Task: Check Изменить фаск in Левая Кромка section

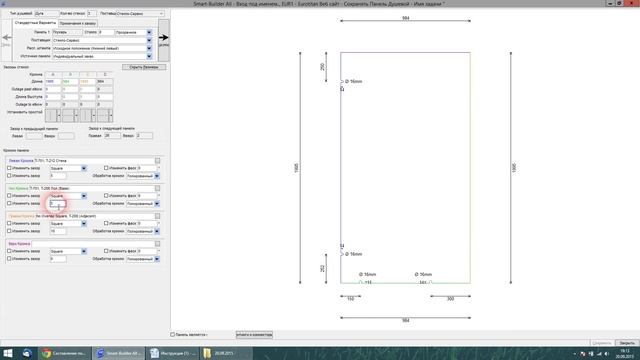Action: (106, 168)
